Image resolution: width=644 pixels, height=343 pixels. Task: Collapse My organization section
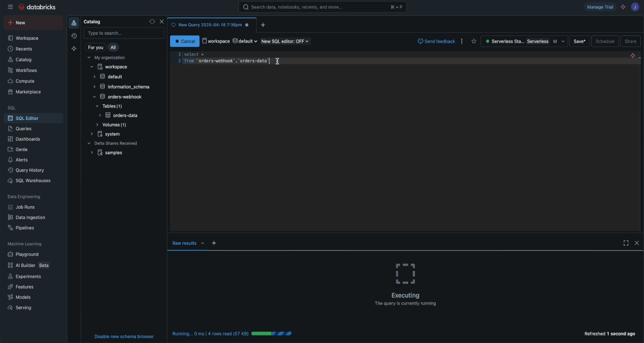coord(89,58)
